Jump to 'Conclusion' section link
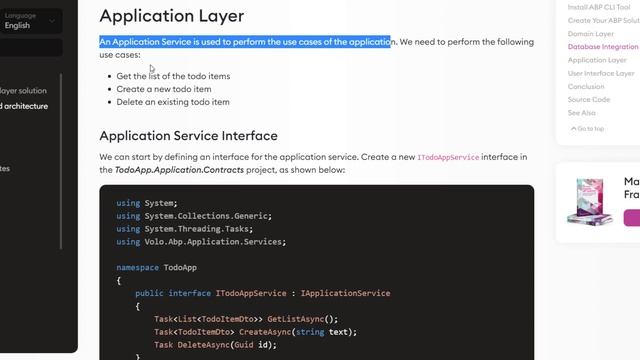This screenshot has width=640, height=360. click(x=586, y=87)
